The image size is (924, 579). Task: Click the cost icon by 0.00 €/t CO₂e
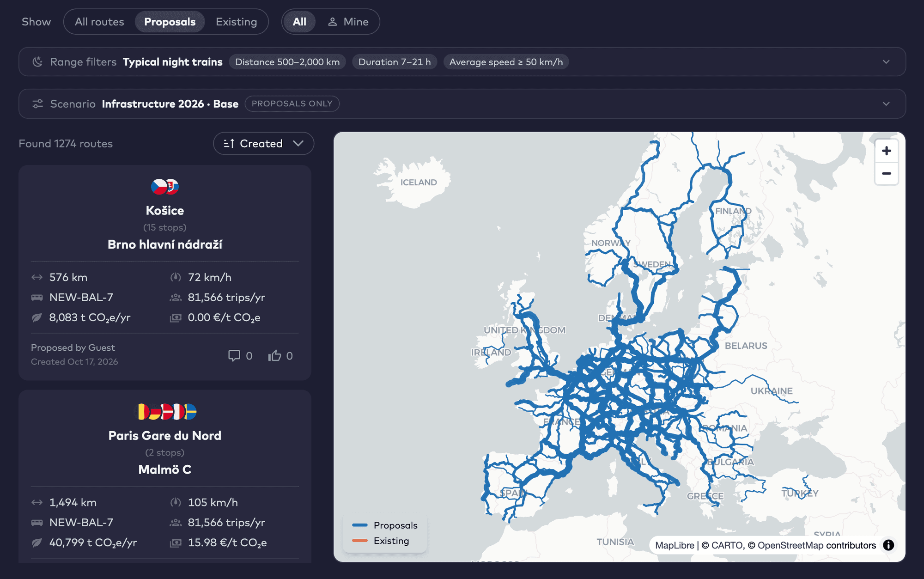(176, 318)
